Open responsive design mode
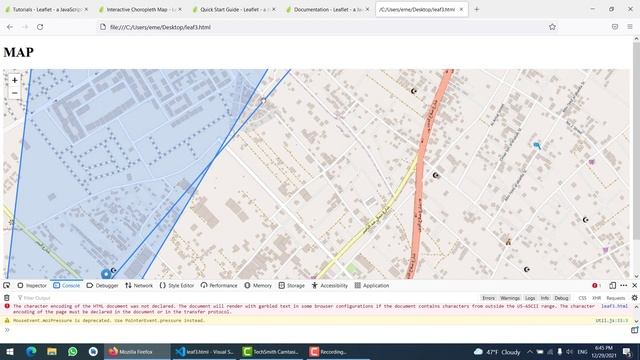The width and height of the screenshot is (640, 360). (x=612, y=285)
